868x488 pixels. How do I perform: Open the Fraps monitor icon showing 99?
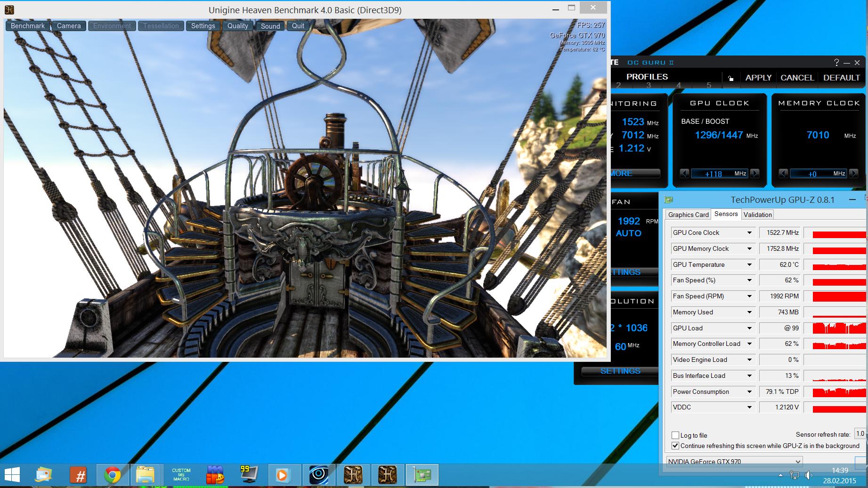tap(248, 475)
